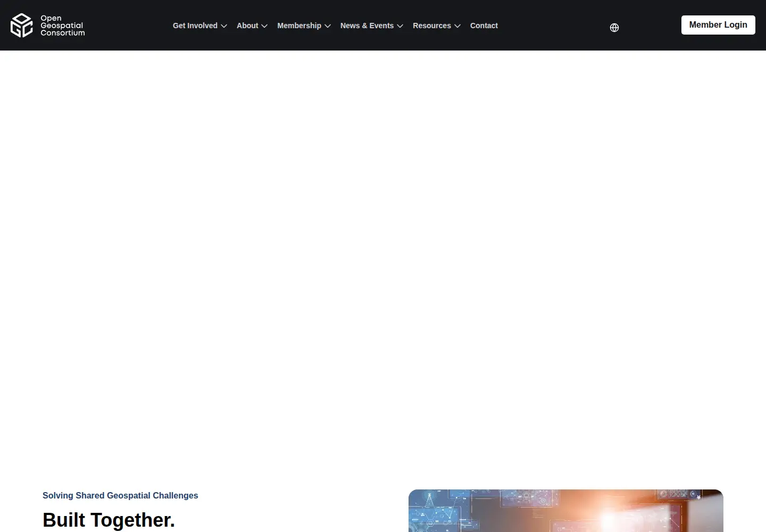Open the globe language selector icon
Image resolution: width=766 pixels, height=532 pixels.
pyautogui.click(x=614, y=28)
